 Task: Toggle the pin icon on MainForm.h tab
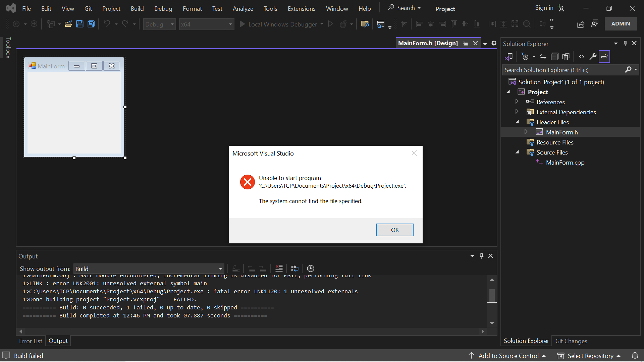466,43
